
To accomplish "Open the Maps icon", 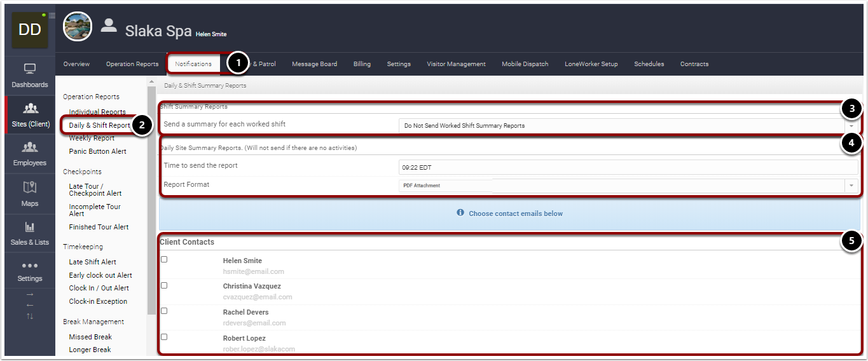I will [30, 187].
